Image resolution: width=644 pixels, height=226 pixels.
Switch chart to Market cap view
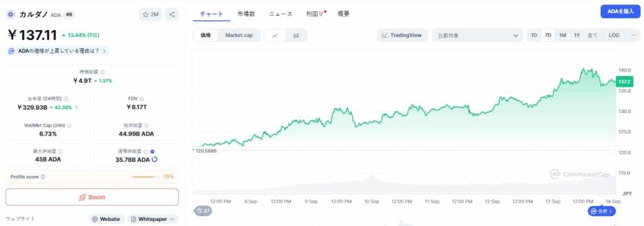(x=239, y=36)
